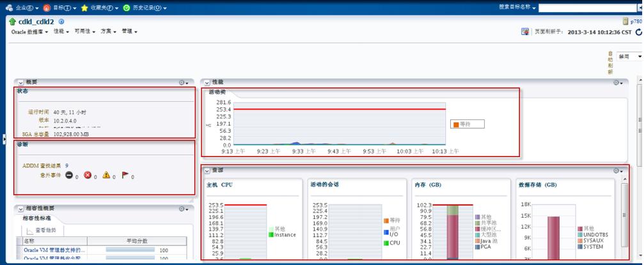This screenshot has height=265, width=644.
Task: Click the p780 host icon
Action: click(625, 21)
